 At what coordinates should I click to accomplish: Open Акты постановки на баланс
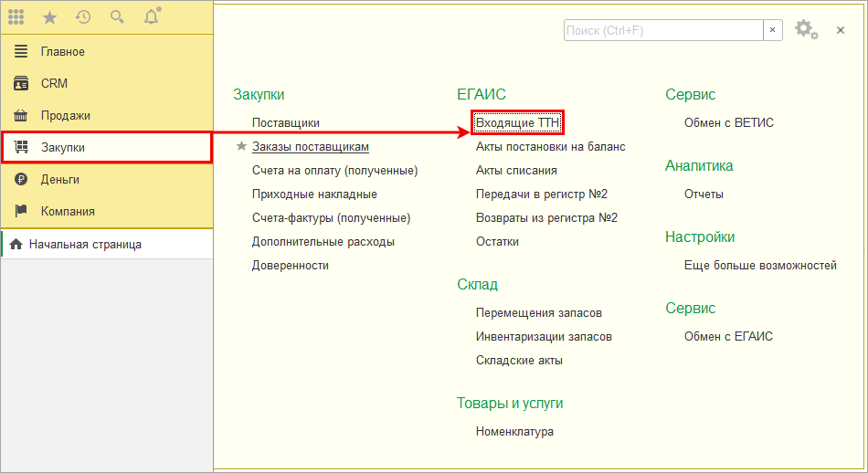(551, 147)
